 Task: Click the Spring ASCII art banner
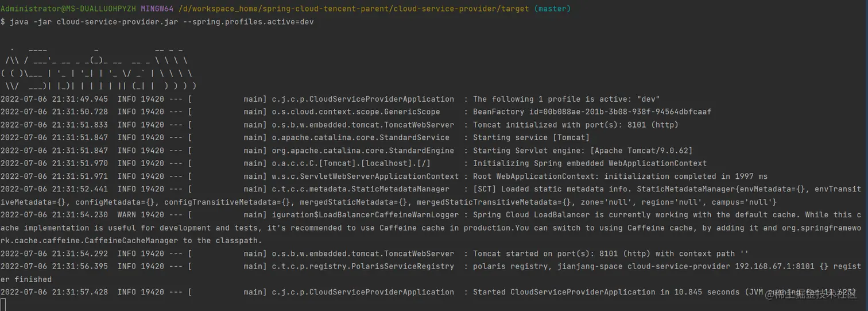click(x=99, y=67)
